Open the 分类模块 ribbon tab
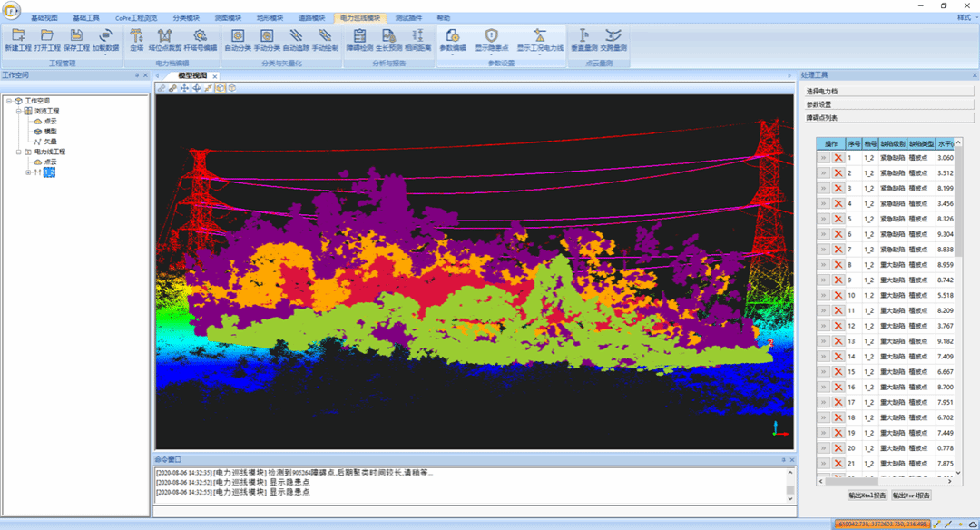Viewport: 980px width, 530px height. point(186,18)
